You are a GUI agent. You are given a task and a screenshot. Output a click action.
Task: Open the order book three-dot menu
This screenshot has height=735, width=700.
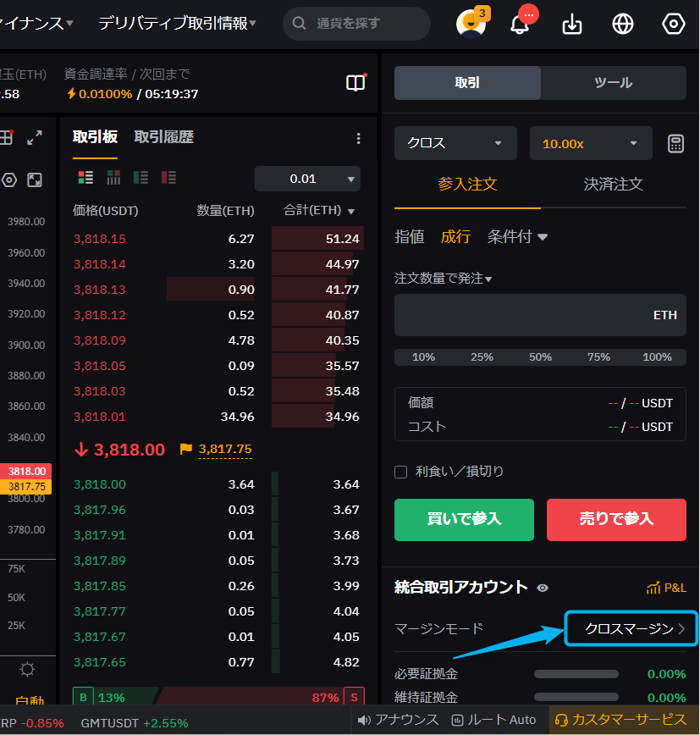point(358,138)
